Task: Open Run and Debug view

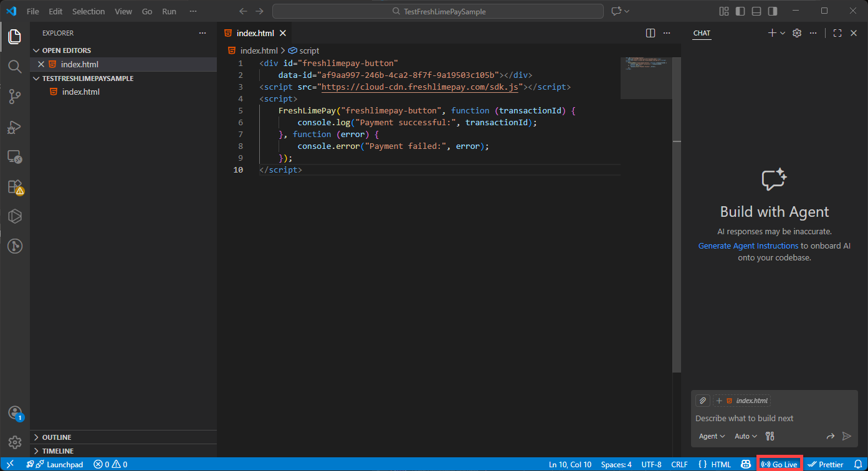Action: click(x=14, y=126)
